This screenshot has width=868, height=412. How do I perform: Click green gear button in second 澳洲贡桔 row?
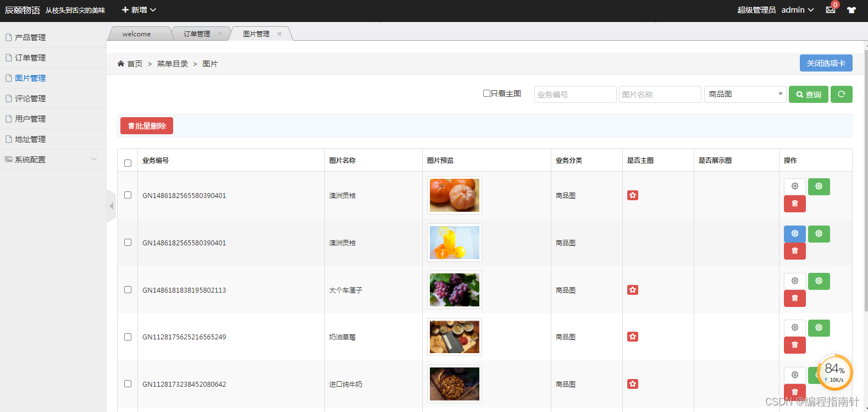tap(819, 234)
